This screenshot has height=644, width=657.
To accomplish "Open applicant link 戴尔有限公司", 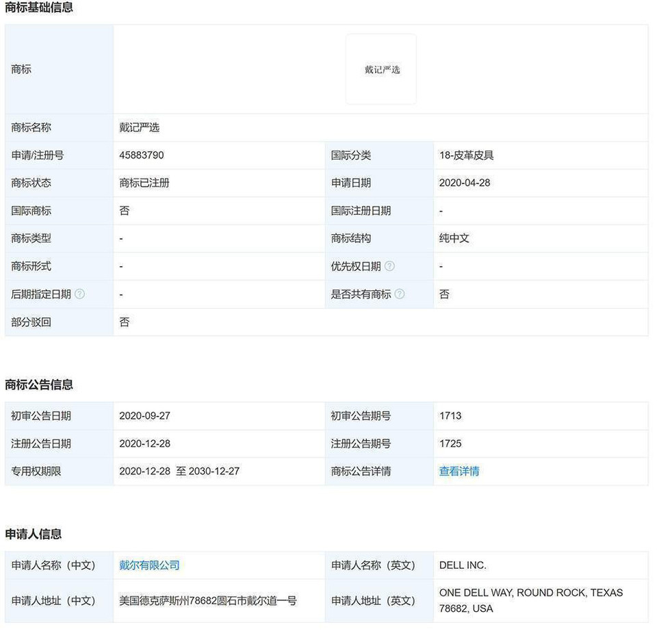I will coord(149,565).
